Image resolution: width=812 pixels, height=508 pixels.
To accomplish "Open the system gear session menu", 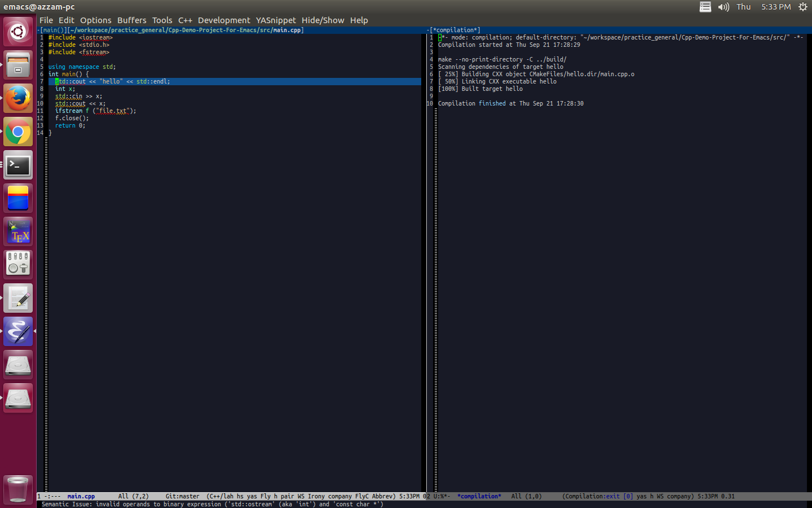I will (803, 7).
